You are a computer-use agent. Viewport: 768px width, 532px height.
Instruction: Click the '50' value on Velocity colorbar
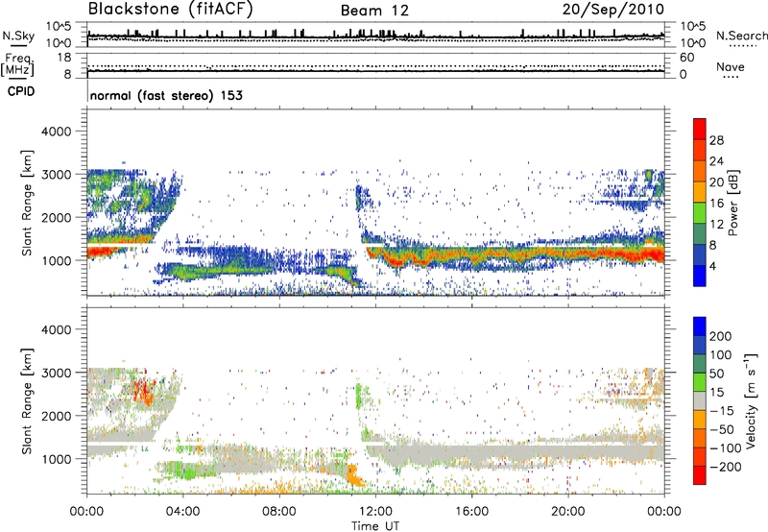(x=716, y=374)
